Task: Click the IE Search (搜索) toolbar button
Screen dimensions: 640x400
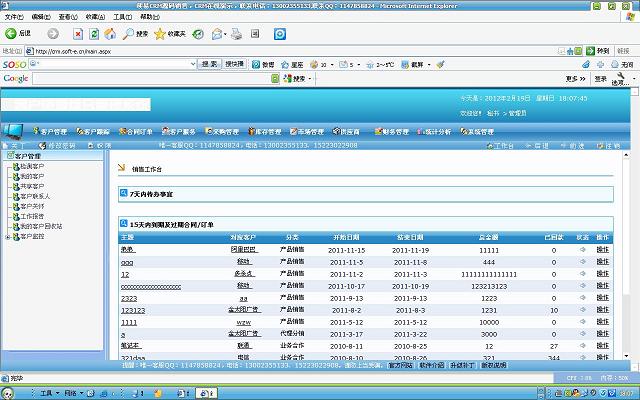Action: 135,34
